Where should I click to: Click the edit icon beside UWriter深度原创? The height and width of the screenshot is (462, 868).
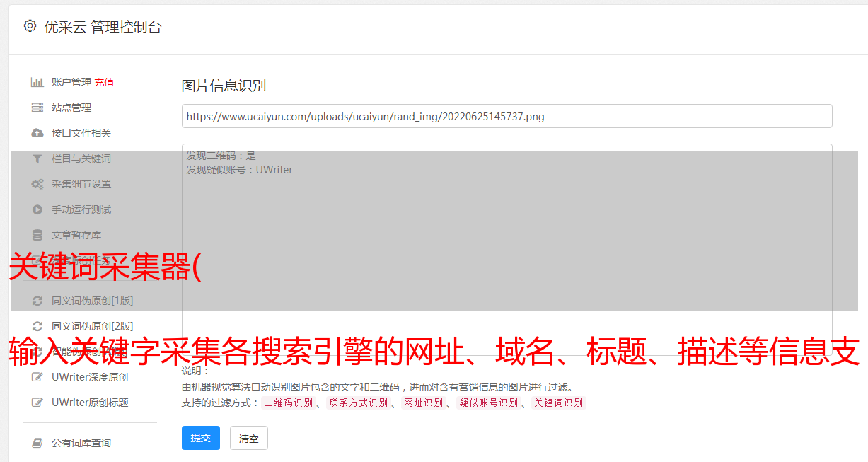point(37,377)
